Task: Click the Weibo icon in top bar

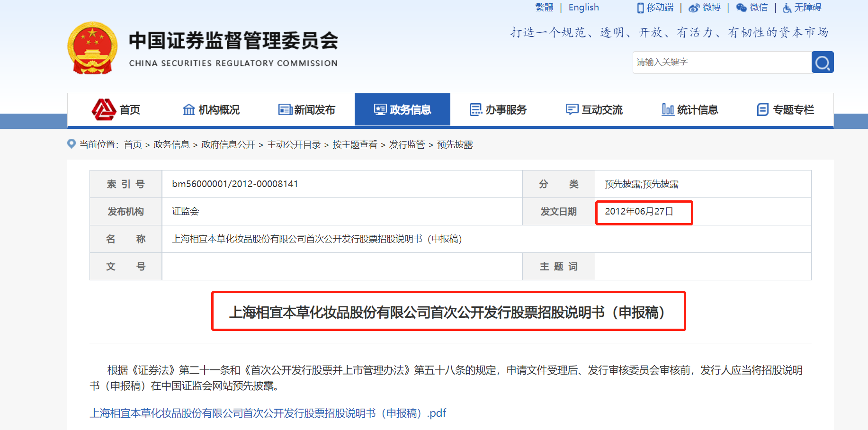Action: (x=694, y=8)
